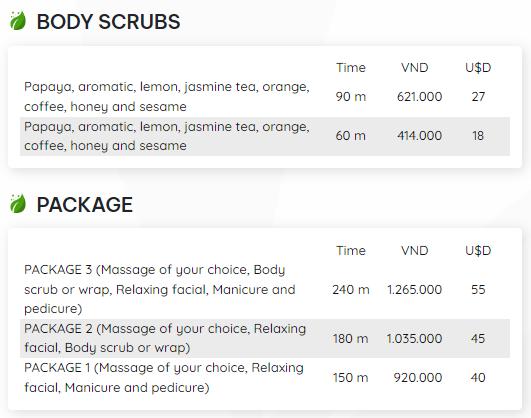
Task: Select the PACKAGE section heading
Action: coord(85,205)
